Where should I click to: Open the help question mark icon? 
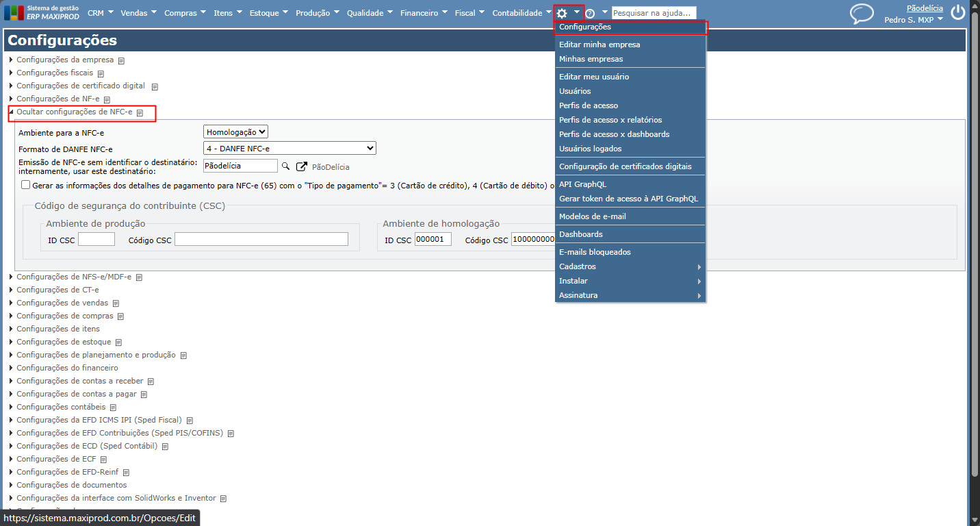click(590, 13)
